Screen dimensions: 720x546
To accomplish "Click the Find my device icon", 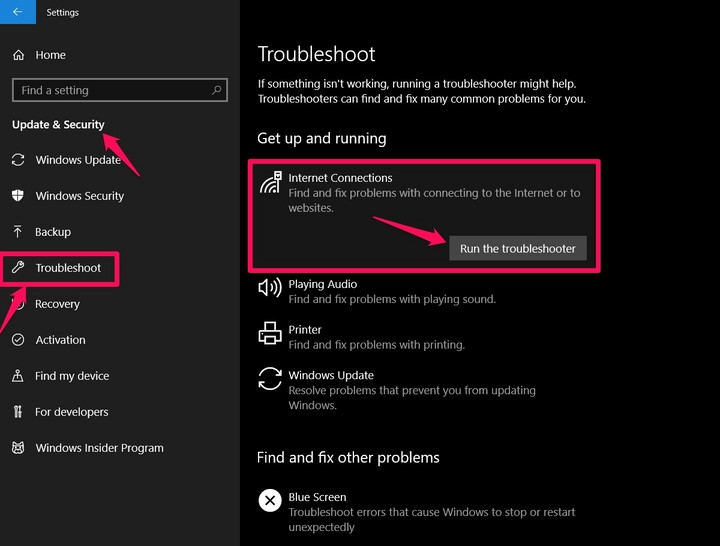I will [18, 376].
